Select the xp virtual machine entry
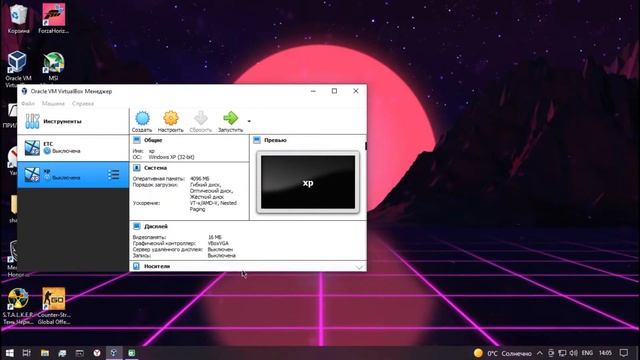 pyautogui.click(x=73, y=174)
